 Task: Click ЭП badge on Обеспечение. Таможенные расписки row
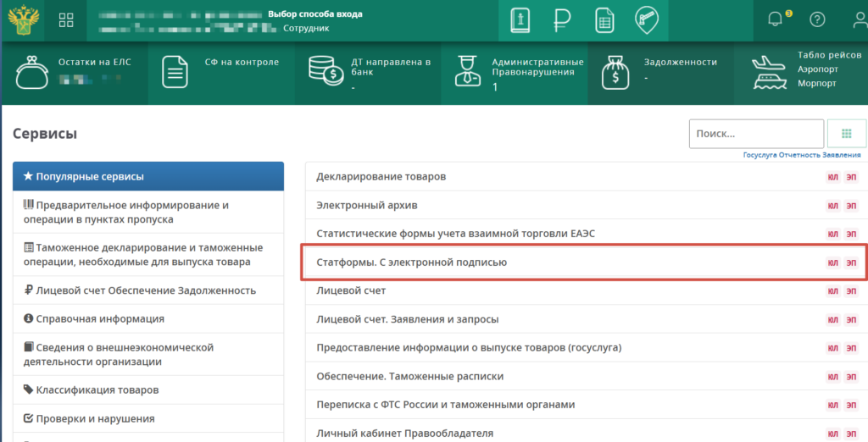point(851,377)
